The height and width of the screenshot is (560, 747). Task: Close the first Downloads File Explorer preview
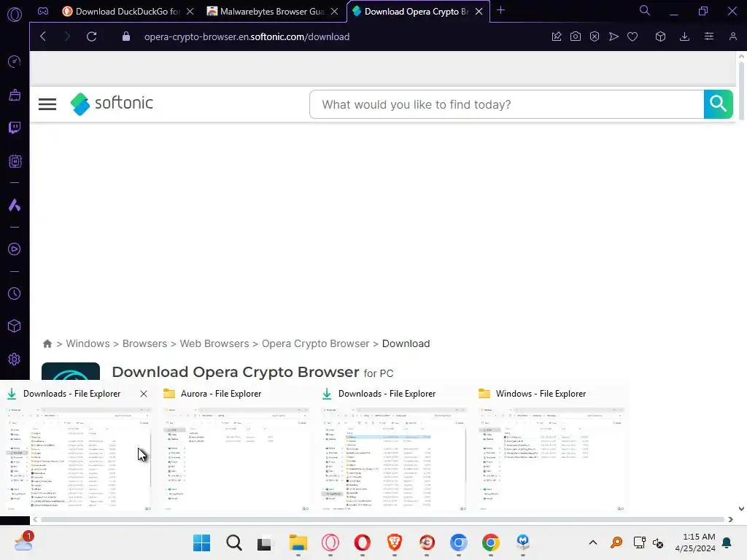tap(144, 394)
